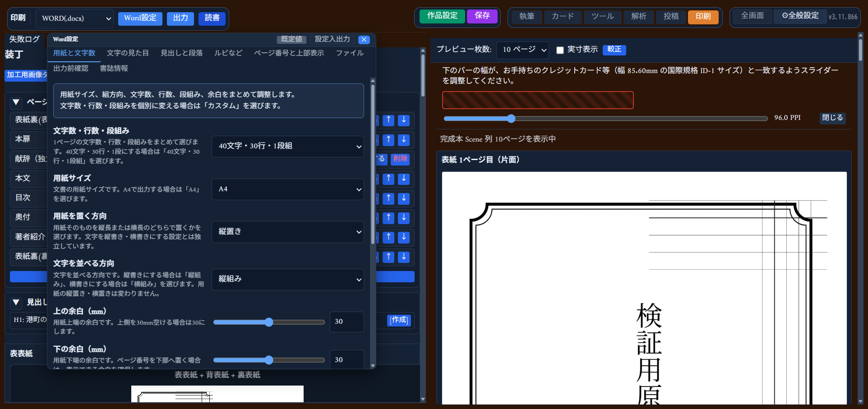Click 上の余白 margin slider
The image size is (868, 409).
click(x=269, y=322)
